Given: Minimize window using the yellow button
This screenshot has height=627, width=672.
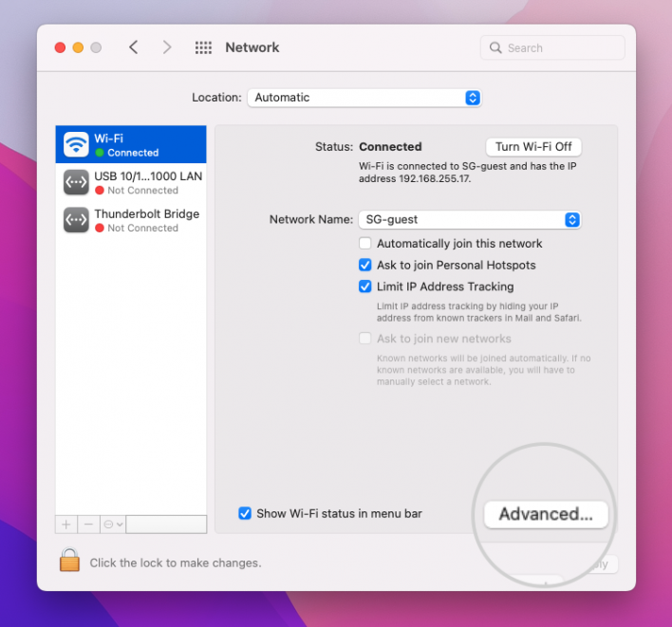Looking at the screenshot, I should (x=78, y=47).
